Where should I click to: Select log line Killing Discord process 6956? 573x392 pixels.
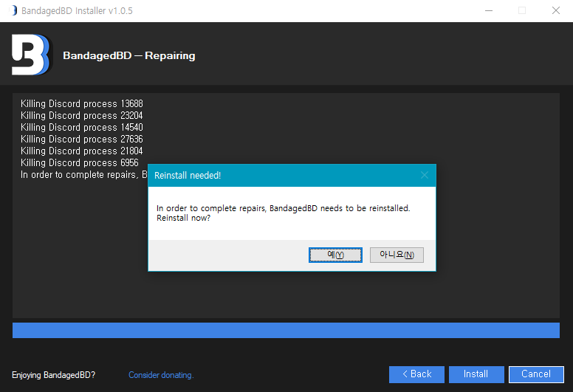pos(80,162)
